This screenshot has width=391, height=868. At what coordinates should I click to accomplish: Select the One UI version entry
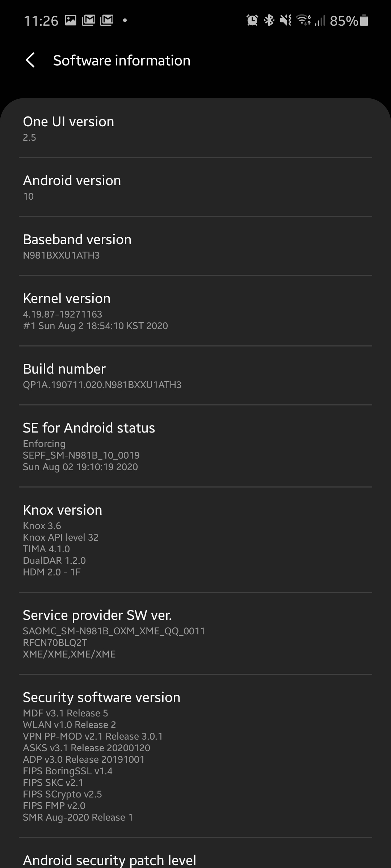[x=195, y=128]
